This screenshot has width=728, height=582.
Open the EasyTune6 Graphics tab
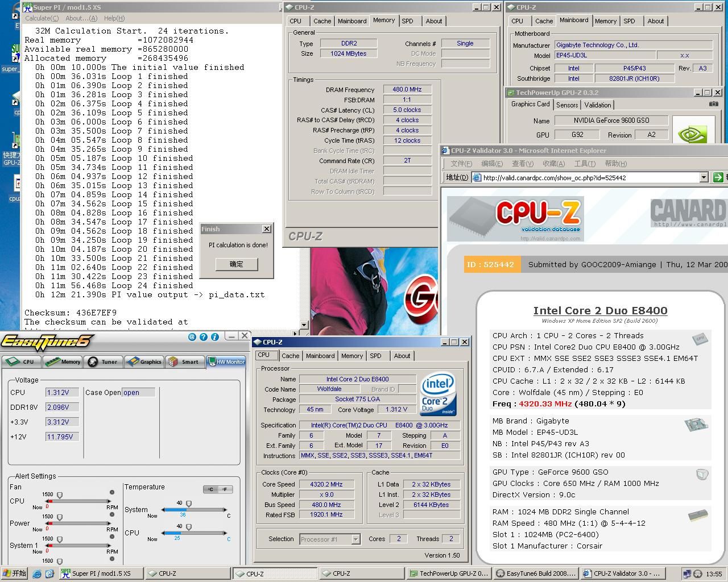pos(144,361)
